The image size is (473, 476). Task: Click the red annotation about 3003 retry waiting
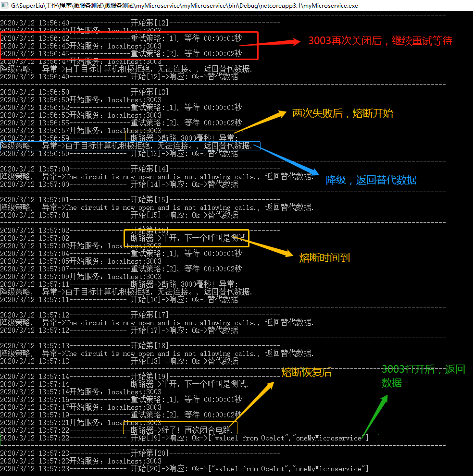click(x=380, y=41)
